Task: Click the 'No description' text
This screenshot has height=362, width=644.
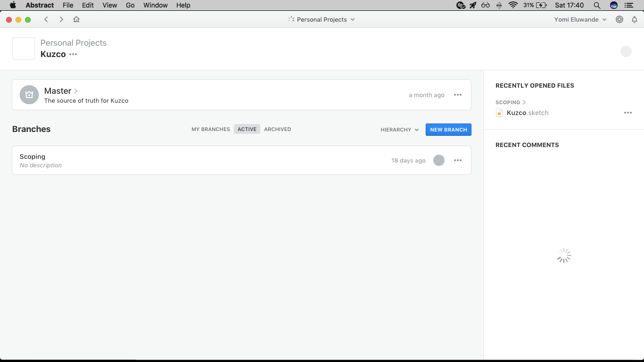Action: point(41,165)
